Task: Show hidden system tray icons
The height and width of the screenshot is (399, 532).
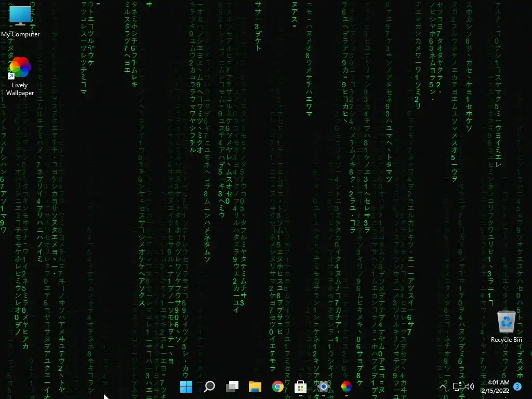Action: (x=443, y=387)
